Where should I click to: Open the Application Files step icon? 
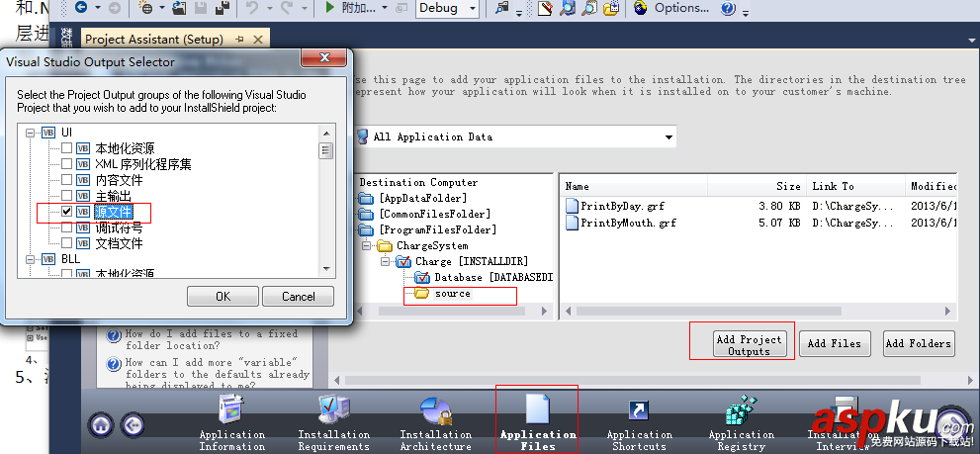[x=538, y=410]
